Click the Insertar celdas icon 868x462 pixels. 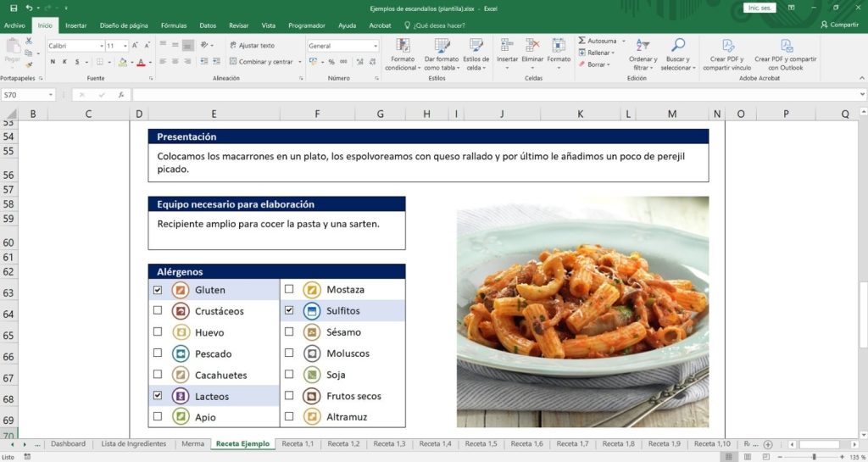tap(507, 46)
